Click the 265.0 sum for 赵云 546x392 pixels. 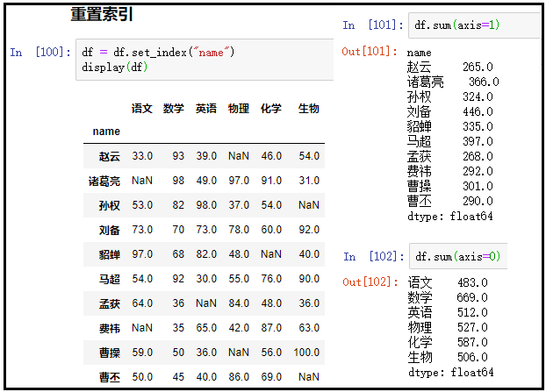478,67
